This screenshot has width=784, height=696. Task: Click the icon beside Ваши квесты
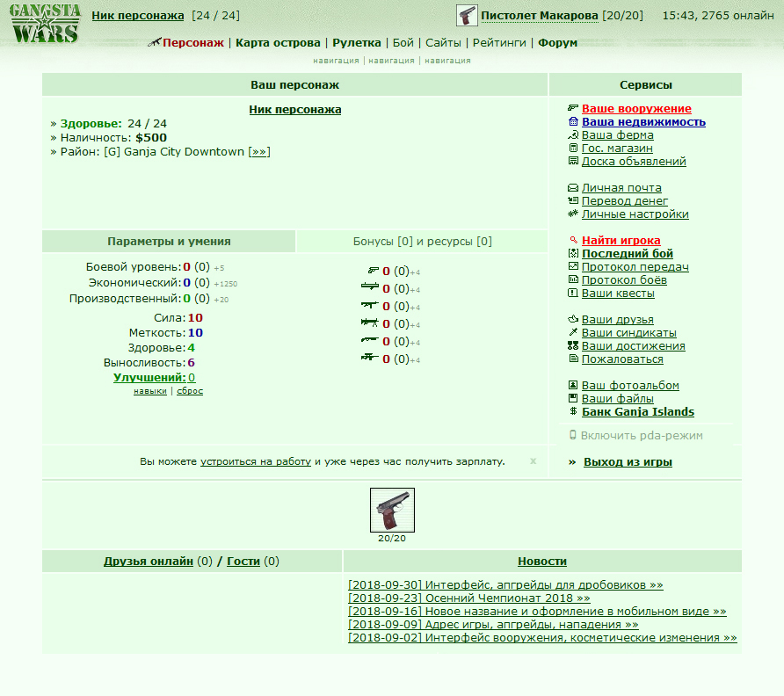click(x=573, y=294)
